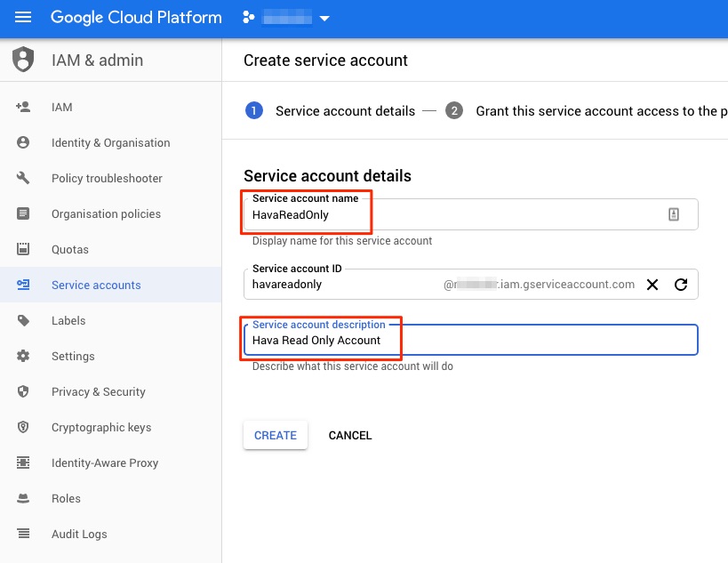Click 'Display name for this service account' hint
This screenshot has height=563, width=728.
point(341,241)
